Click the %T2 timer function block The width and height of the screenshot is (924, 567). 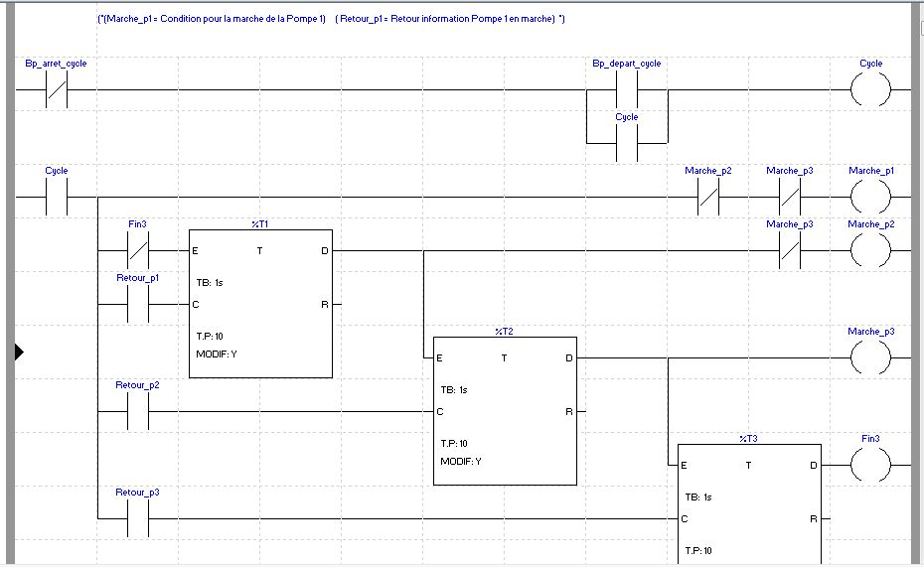[x=505, y=410]
